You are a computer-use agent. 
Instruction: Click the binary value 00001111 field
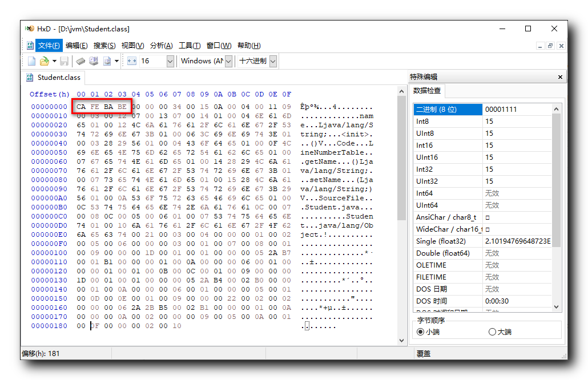[517, 110]
